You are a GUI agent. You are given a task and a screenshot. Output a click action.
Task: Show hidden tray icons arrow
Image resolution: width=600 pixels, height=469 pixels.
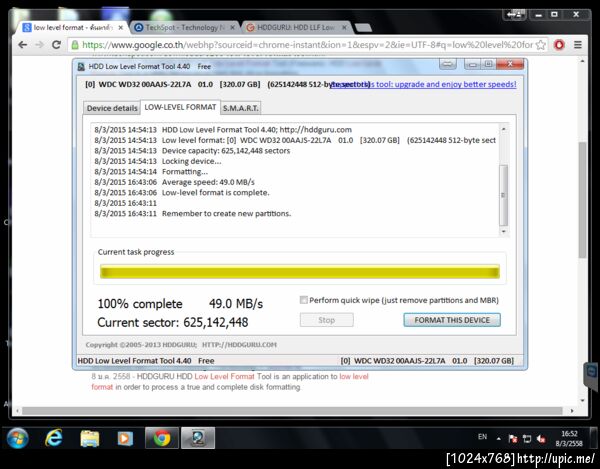(499, 439)
